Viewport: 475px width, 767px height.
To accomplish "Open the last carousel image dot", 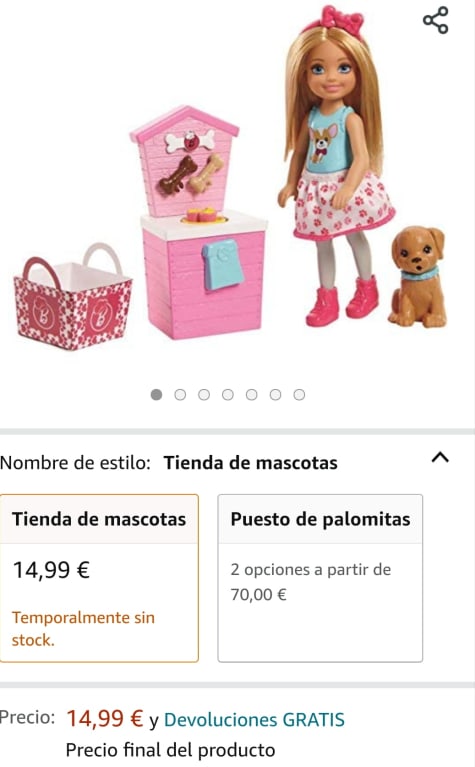I will (299, 395).
